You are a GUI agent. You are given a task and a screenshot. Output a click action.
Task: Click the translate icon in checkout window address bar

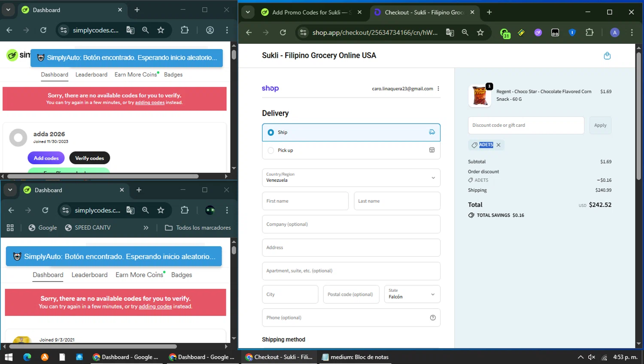[x=450, y=33]
